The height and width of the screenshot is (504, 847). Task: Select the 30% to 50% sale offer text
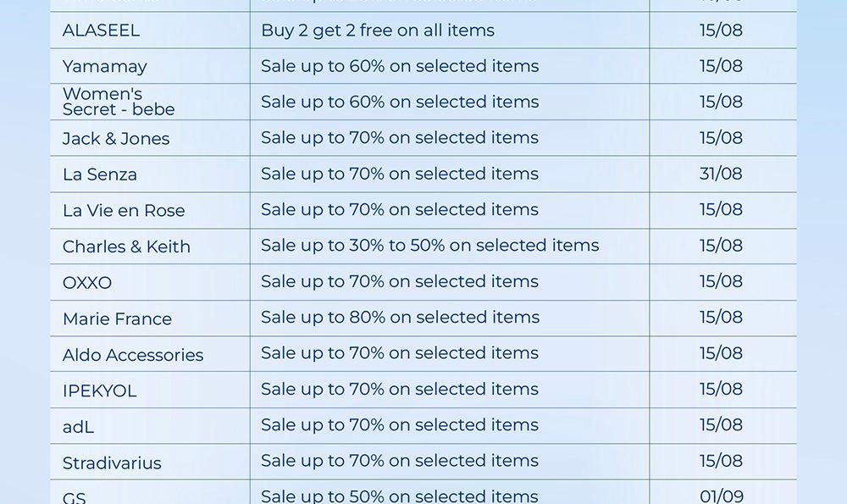point(429,246)
